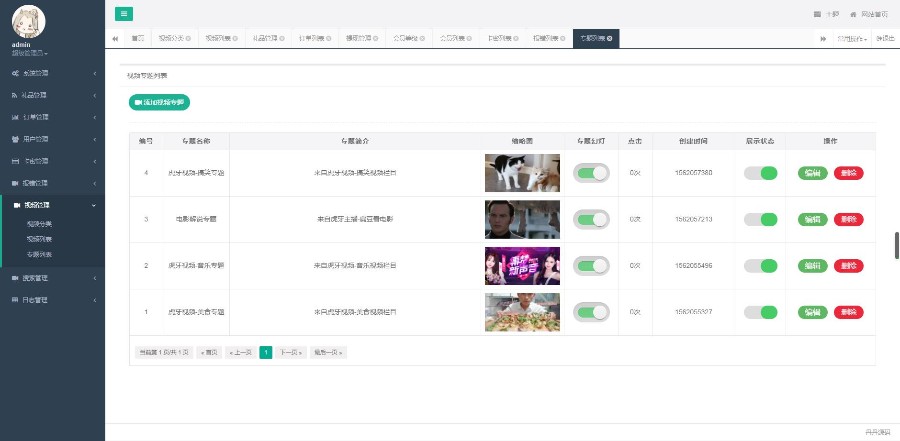900x441 pixels.
Task: Expand the 日志管理 sidebar menu chevron
Action: coord(94,300)
